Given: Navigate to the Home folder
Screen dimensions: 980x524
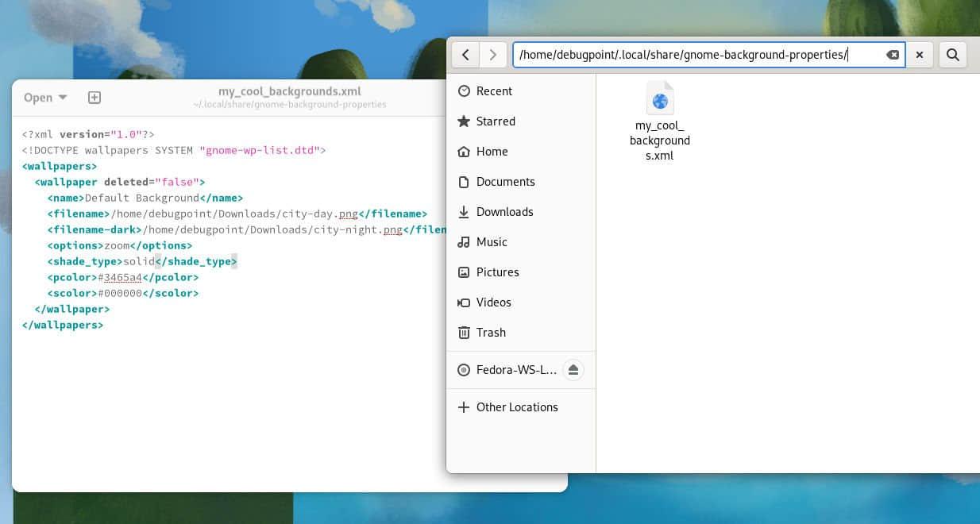Looking at the screenshot, I should pyautogui.click(x=492, y=152).
